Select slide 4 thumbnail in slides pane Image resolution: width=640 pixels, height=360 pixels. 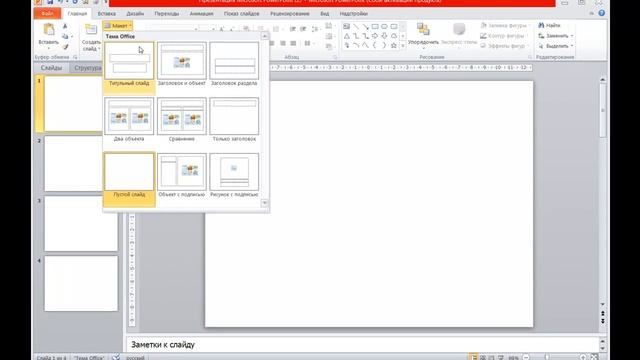click(x=81, y=284)
